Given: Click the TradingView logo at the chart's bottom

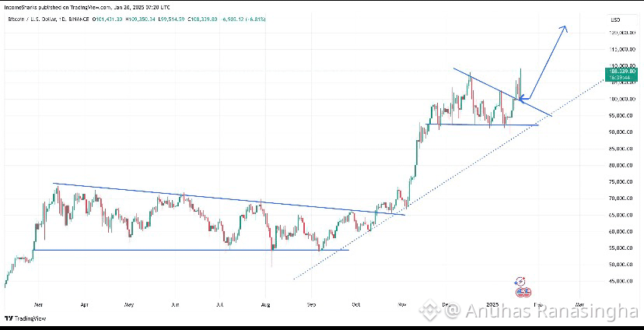Looking at the screenshot, I should point(25,318).
